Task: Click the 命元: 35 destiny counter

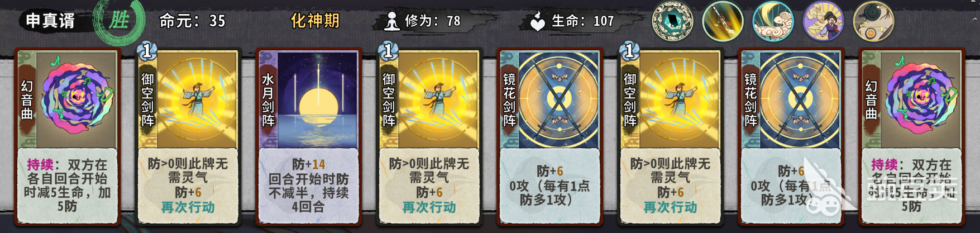Action: click(x=193, y=21)
